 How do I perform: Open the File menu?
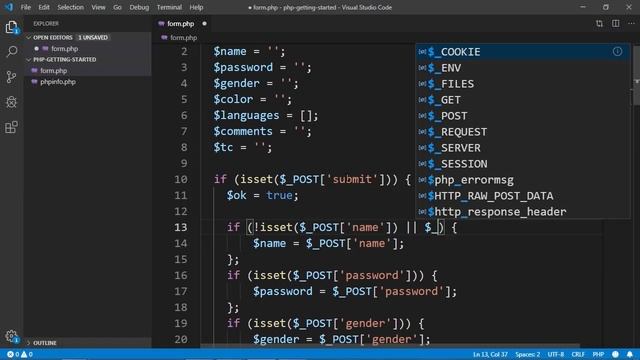pos(26,7)
